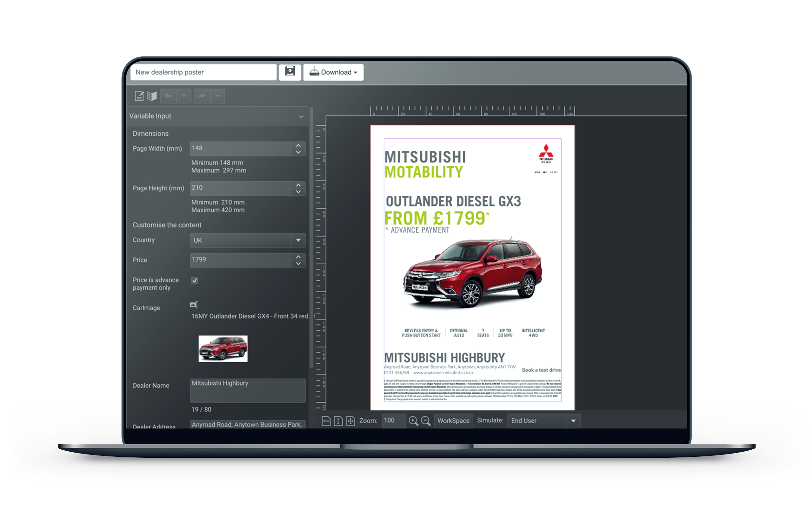
Task: Decrease Page Height with down arrow
Action: [298, 192]
